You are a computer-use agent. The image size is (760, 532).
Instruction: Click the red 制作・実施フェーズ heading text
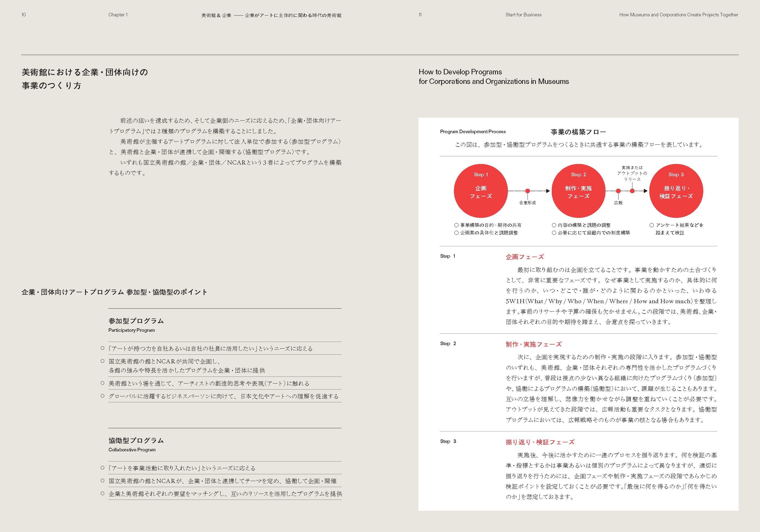click(x=533, y=344)
